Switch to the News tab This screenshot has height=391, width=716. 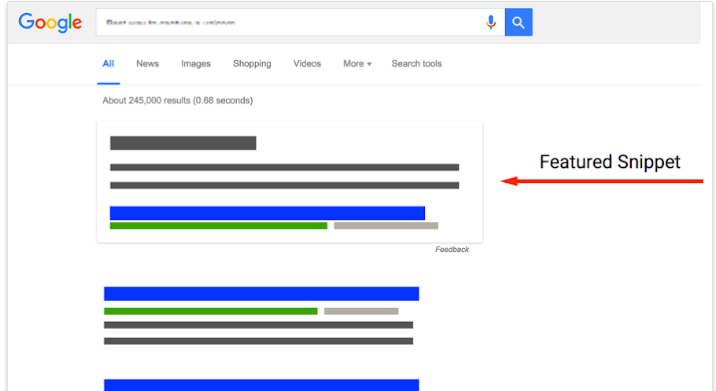click(147, 63)
